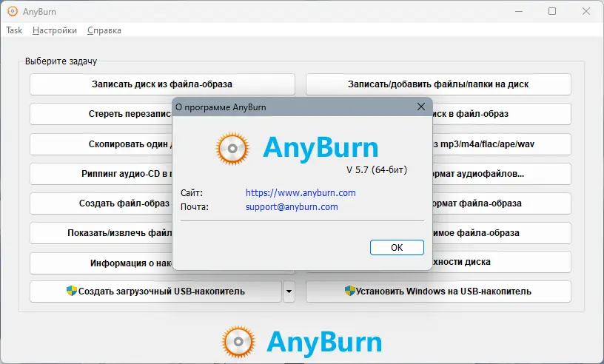Viewport: 604px width, 364px height.
Task: Click the V 5.7 (64-бит) version text
Action: 377,170
